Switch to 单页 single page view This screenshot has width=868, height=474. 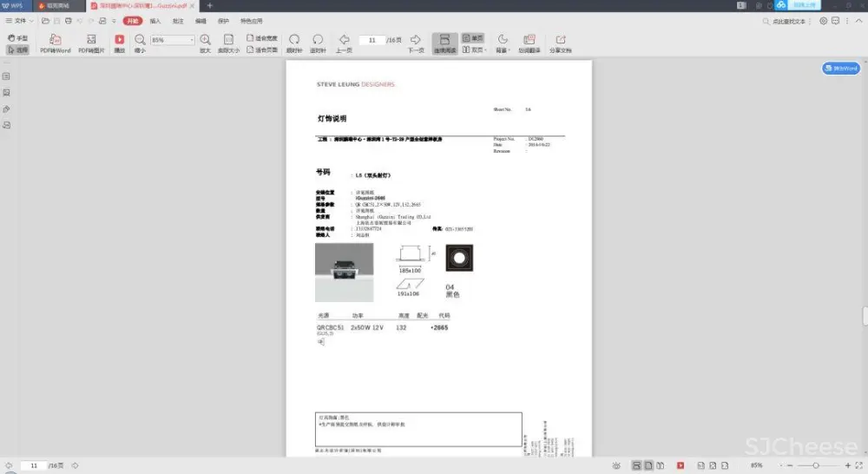472,38
